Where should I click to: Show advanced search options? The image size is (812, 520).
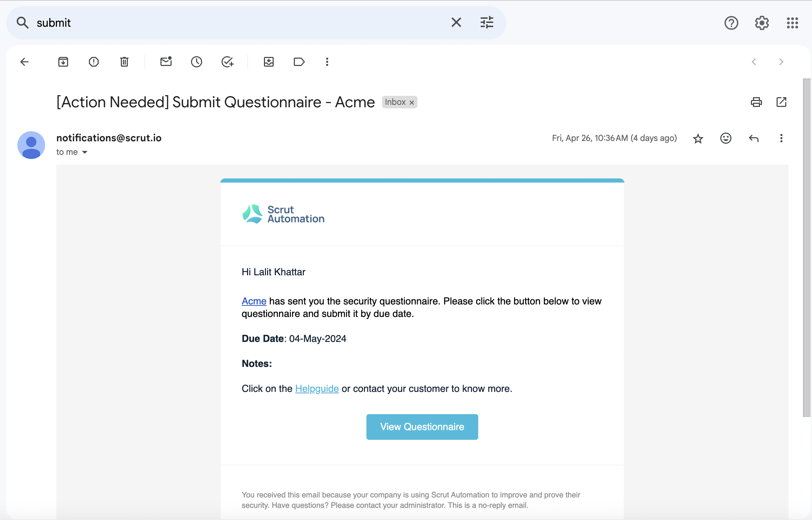pyautogui.click(x=487, y=23)
